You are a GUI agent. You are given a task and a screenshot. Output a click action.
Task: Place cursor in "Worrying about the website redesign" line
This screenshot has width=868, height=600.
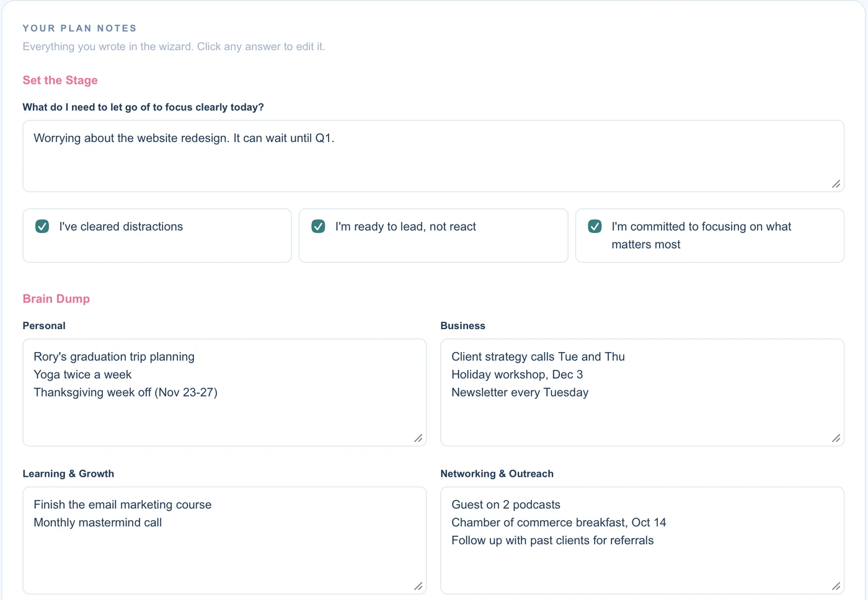point(184,138)
